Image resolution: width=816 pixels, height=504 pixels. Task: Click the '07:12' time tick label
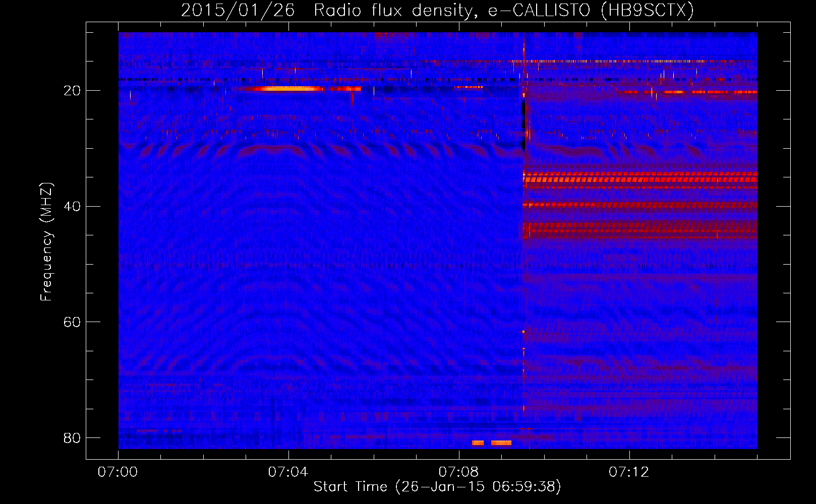629,472
